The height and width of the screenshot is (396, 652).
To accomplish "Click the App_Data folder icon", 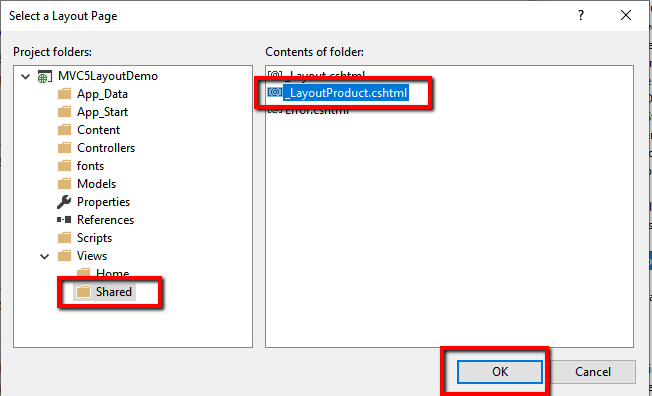I will [x=64, y=94].
